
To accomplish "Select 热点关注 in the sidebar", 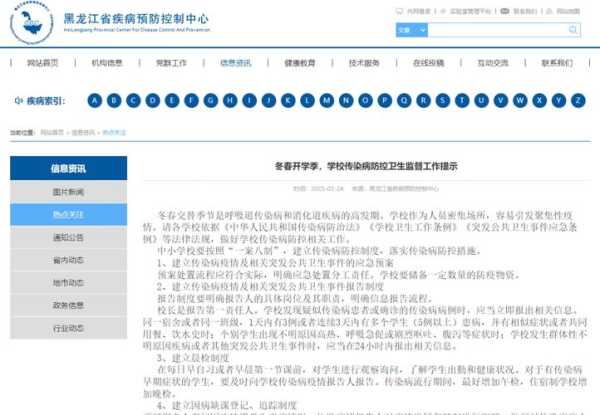I will (68, 215).
